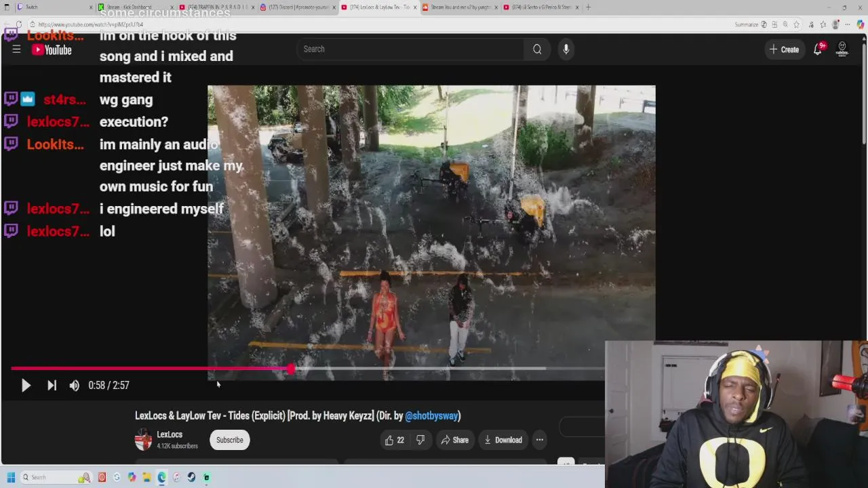Open Microsoft Edge on the taskbar
This screenshot has height=488, width=868.
click(161, 477)
